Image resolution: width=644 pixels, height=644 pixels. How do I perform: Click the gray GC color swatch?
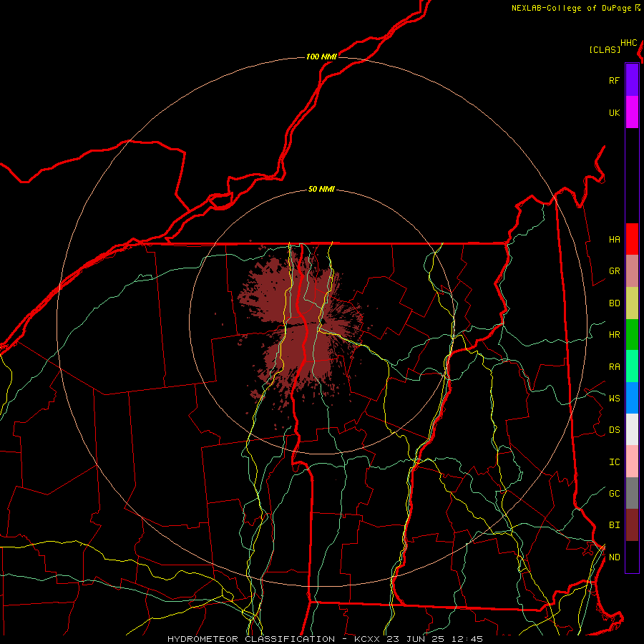[x=632, y=493]
